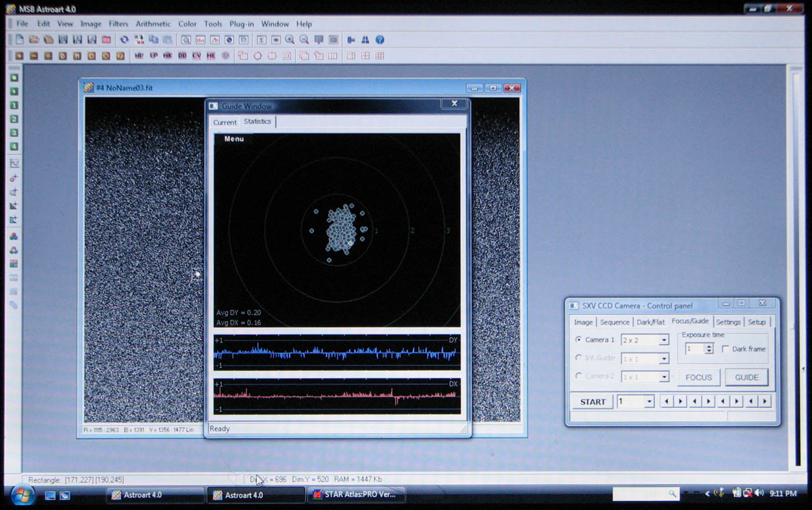The width and height of the screenshot is (812, 510).
Task: Click the minus arithmetic toolbar icon
Action: point(33,56)
